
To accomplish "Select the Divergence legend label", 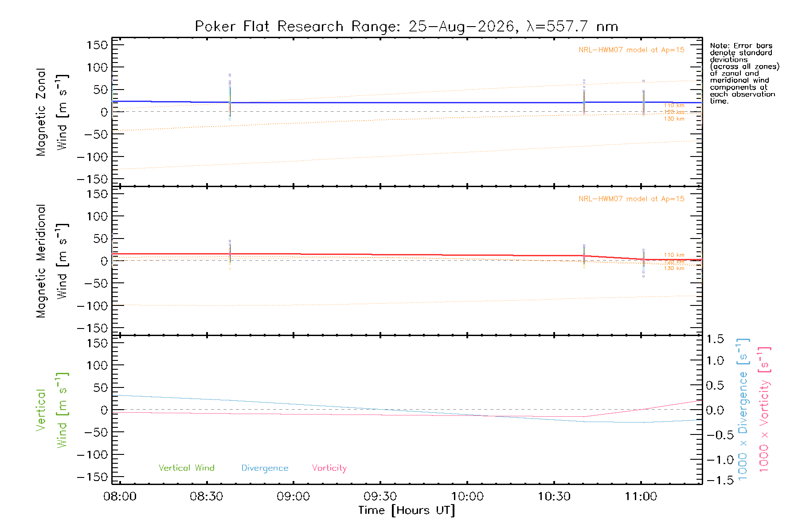I will (265, 468).
